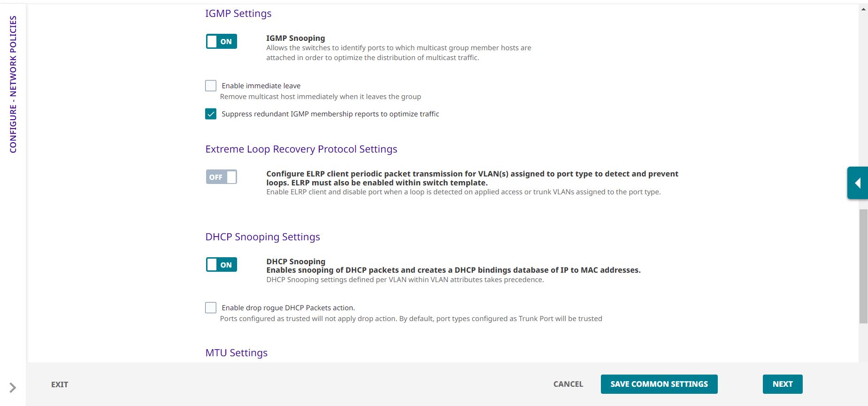Expand the right-side slide-out panel arrow

[859, 183]
